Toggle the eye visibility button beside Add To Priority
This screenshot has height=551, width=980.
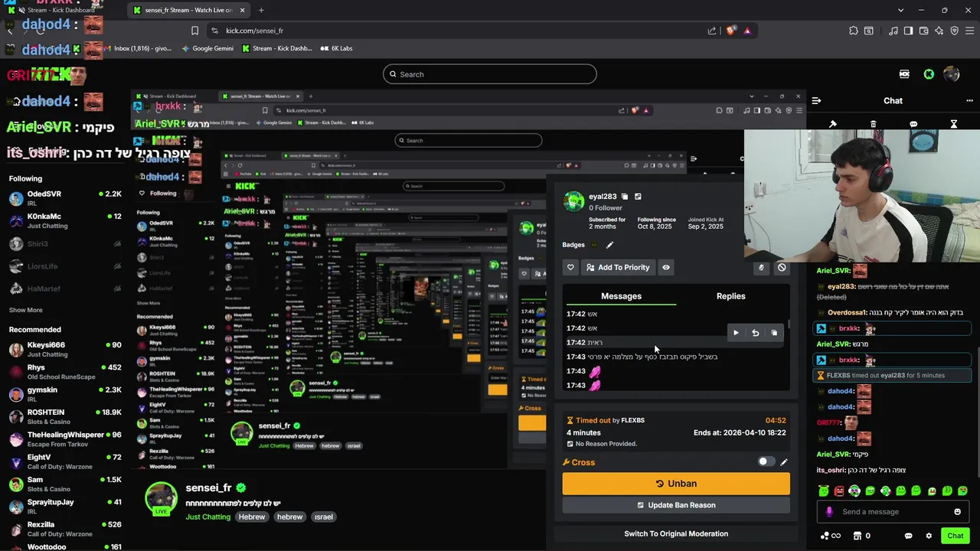666,268
